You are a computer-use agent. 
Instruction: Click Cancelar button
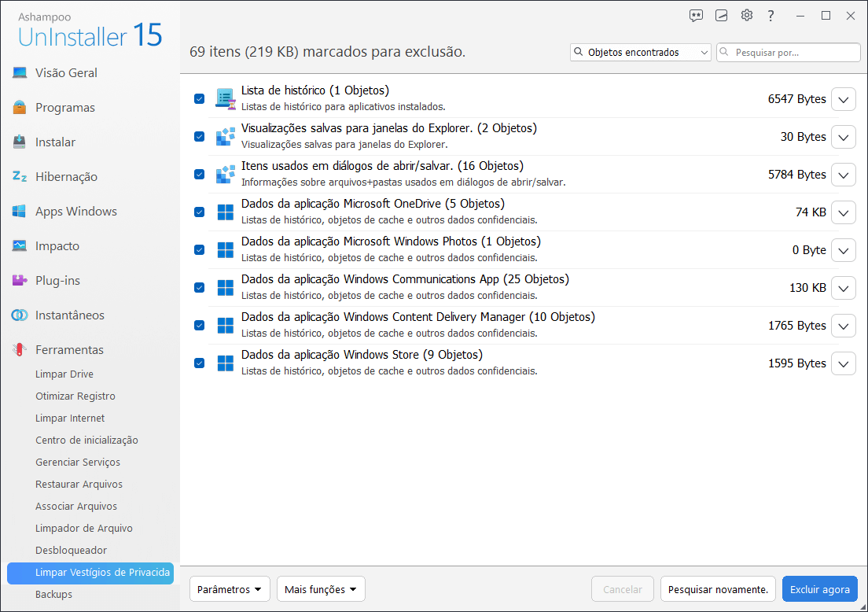click(x=623, y=589)
